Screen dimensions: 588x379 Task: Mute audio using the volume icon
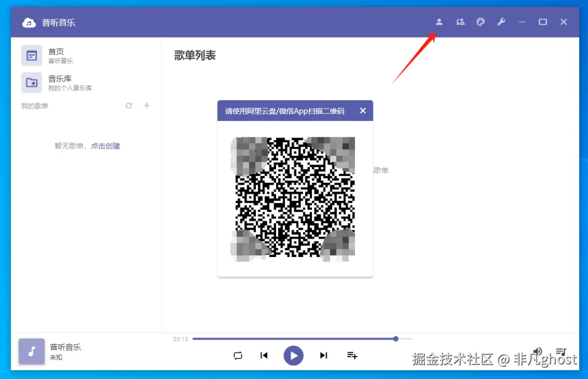(x=537, y=352)
